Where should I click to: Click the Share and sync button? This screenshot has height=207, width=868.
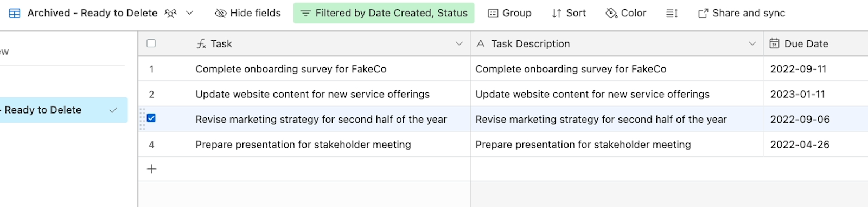point(742,13)
